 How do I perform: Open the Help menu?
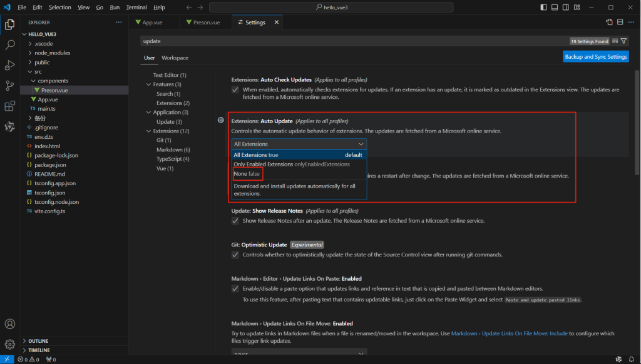tap(159, 8)
